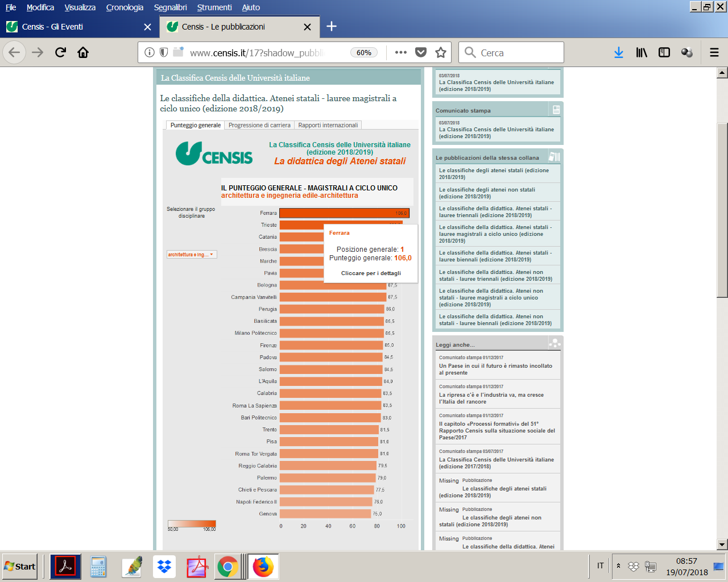Open Calculator from the taskbar

click(98, 567)
